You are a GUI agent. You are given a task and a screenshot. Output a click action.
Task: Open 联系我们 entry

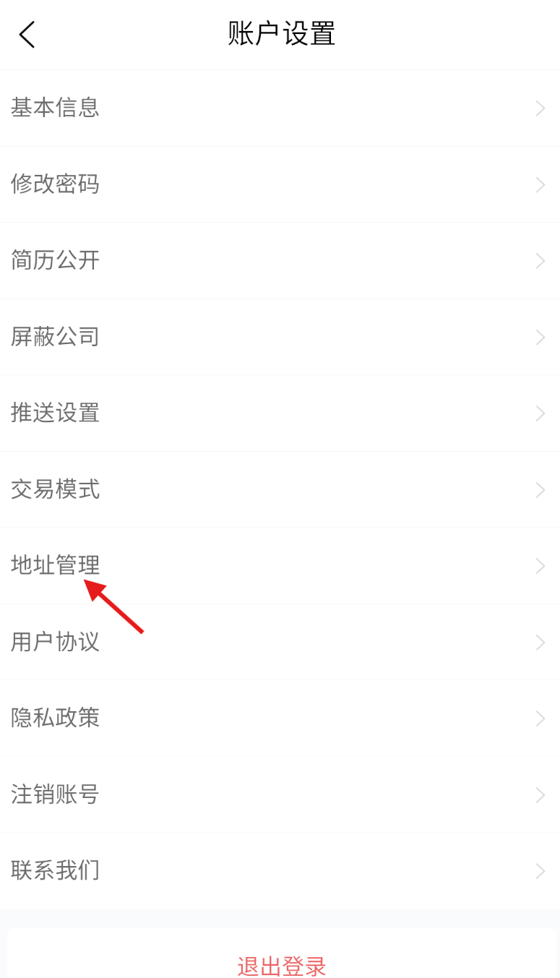(280, 871)
